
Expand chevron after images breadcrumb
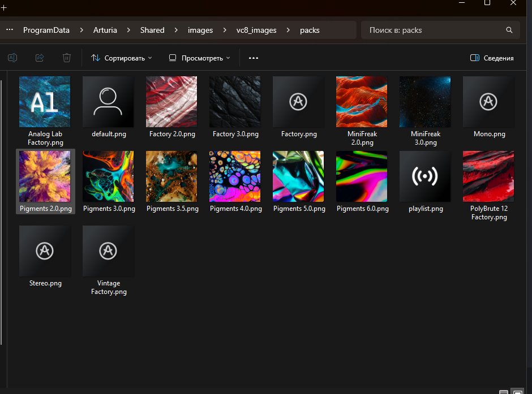click(225, 30)
